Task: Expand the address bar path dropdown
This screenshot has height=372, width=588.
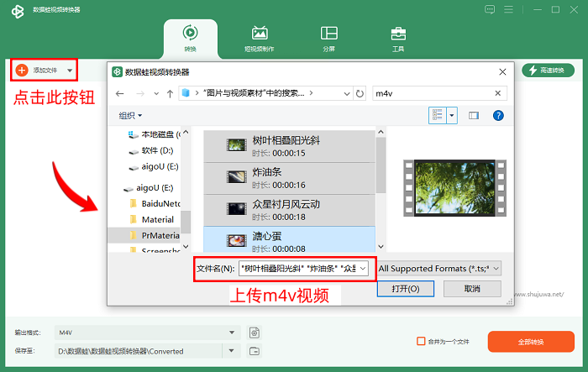Action: [x=347, y=94]
